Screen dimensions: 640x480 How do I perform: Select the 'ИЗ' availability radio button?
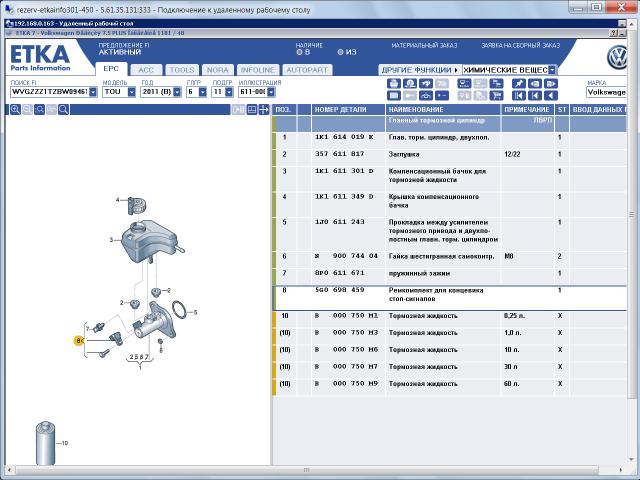340,52
